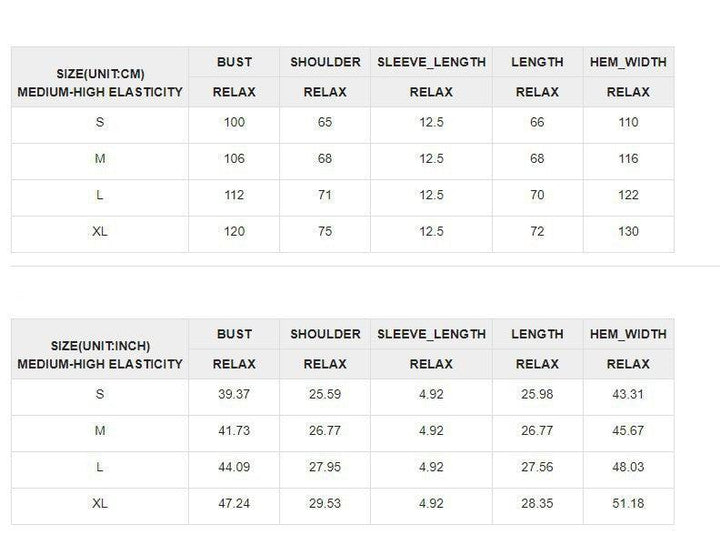Click the XL shoulder value 29.53
Image resolution: width=720 pixels, height=545 pixels.
325,503
